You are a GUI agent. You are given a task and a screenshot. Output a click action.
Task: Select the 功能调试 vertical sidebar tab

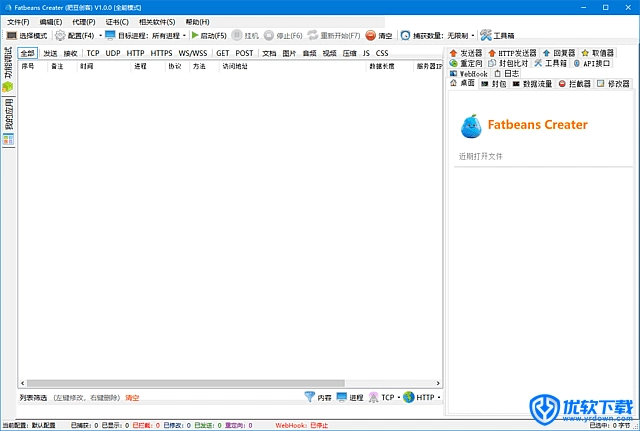(8, 70)
